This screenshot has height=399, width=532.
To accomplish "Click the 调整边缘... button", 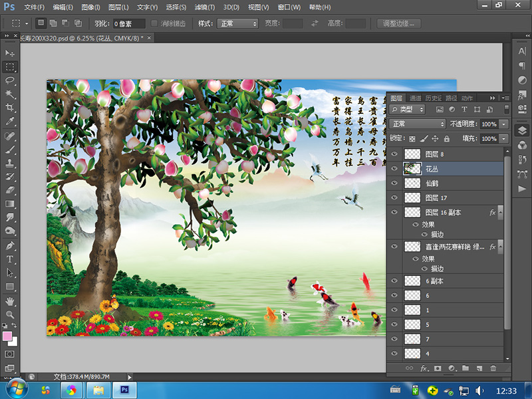I will [x=398, y=23].
